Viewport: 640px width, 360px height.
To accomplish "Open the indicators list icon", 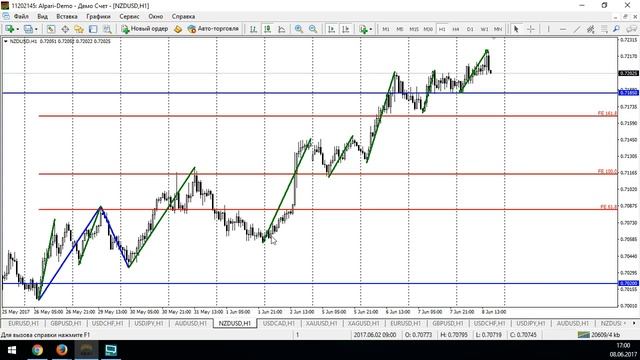I will (x=363, y=29).
